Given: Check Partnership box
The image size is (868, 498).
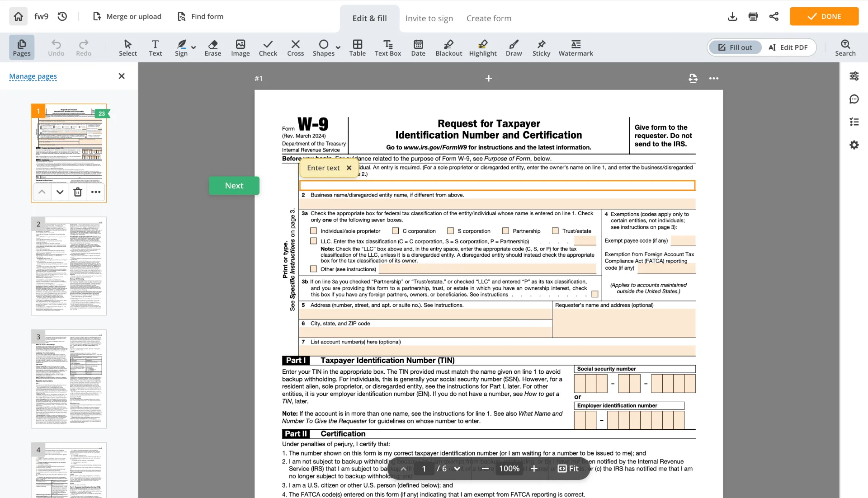Looking at the screenshot, I should click(x=506, y=231).
